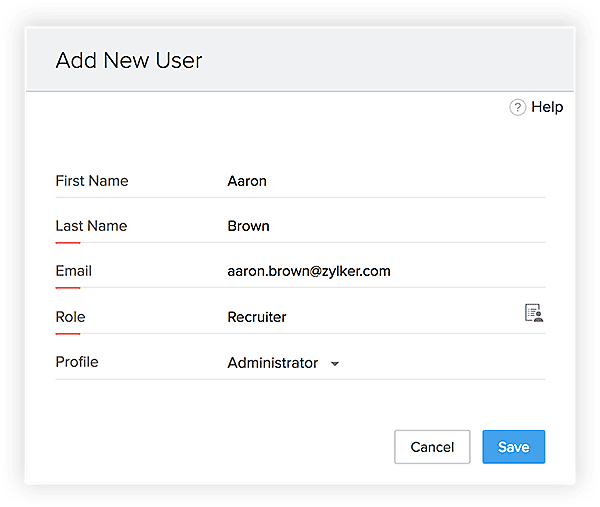Open the Help text link
The height and width of the screenshot is (507, 600).
[547, 107]
